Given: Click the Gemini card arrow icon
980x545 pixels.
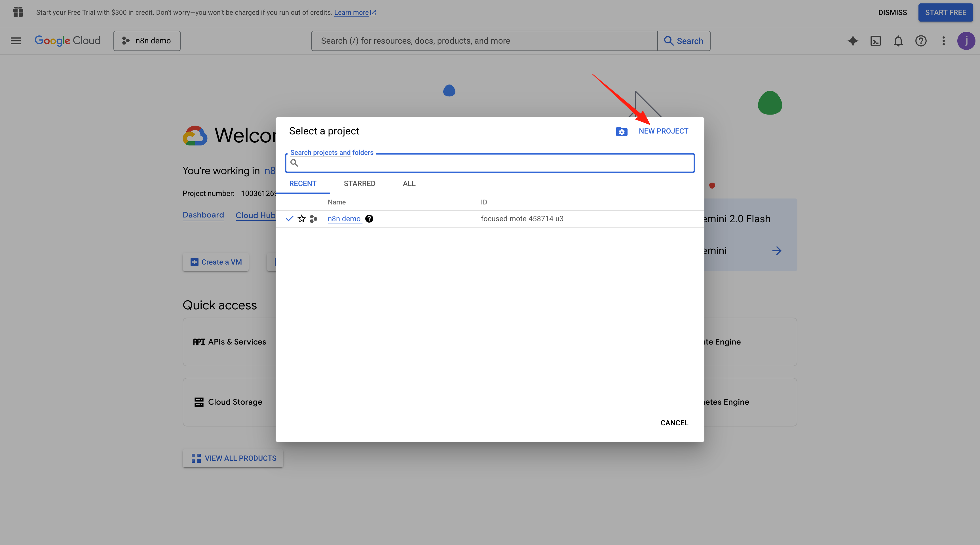Looking at the screenshot, I should (776, 251).
